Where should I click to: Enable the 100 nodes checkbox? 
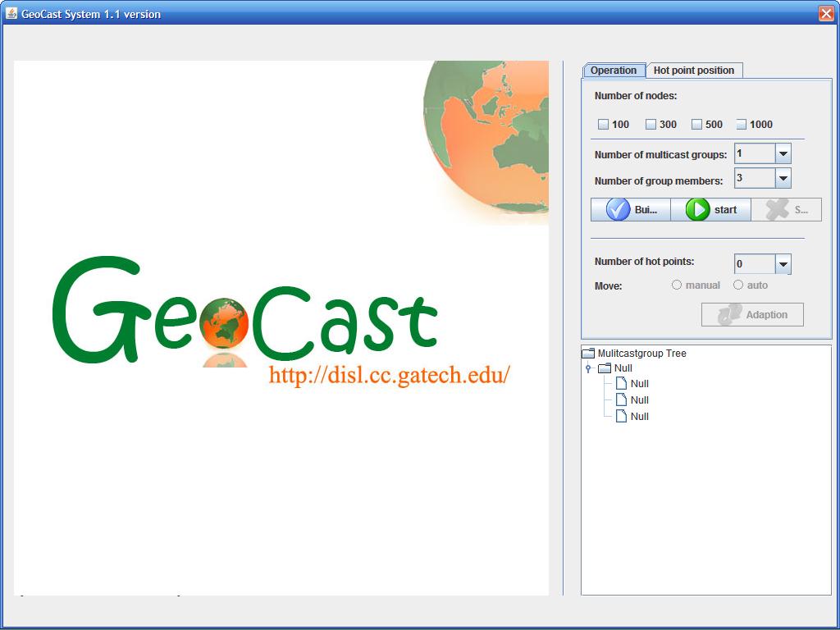pos(604,125)
